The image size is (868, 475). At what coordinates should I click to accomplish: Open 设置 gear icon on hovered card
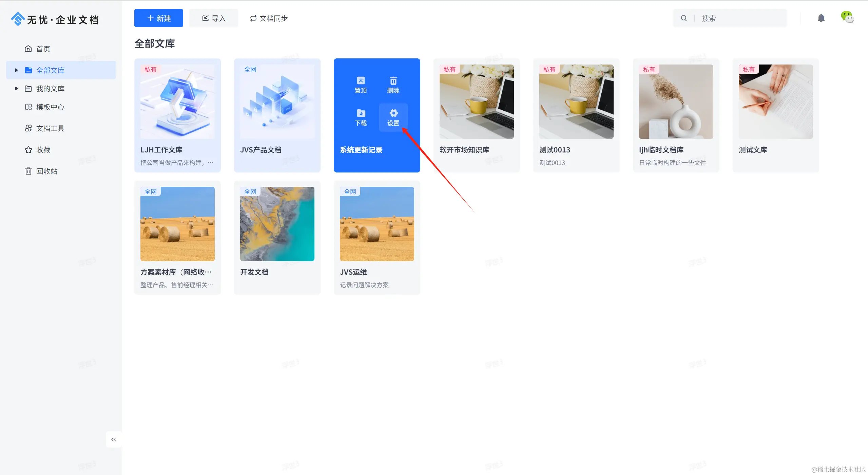[x=393, y=113]
